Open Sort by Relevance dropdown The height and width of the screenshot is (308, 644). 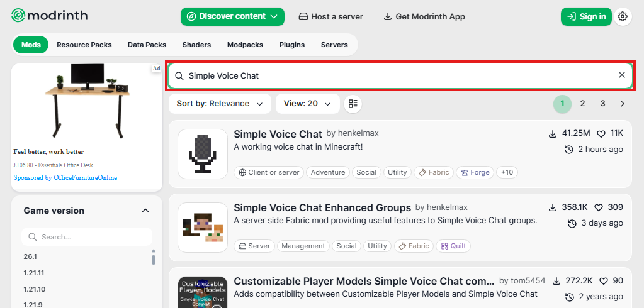(220, 104)
